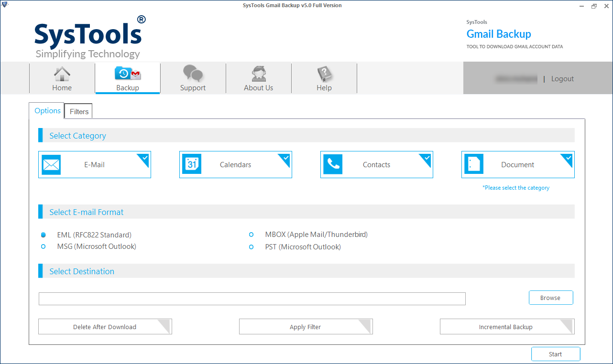Click the Document page icon

[x=474, y=165]
